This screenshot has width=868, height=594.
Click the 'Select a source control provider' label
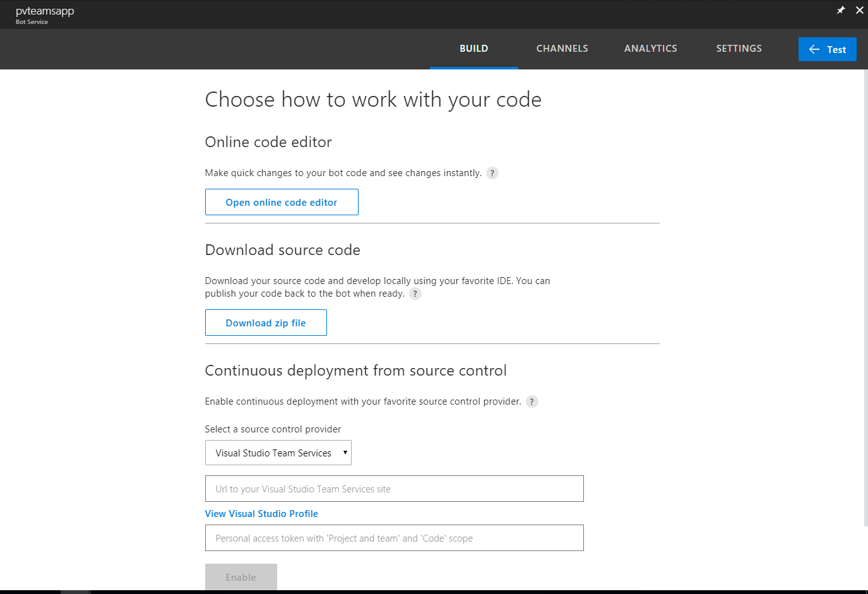point(273,429)
